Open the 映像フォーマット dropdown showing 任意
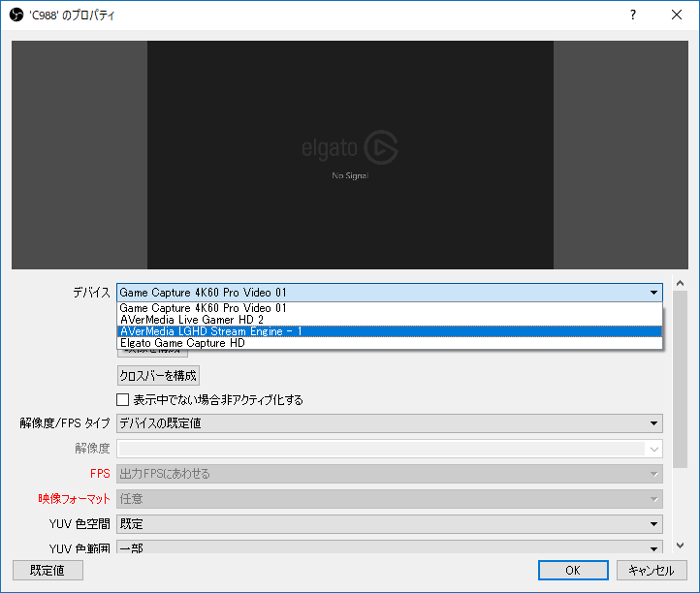The width and height of the screenshot is (700, 593). point(390,499)
